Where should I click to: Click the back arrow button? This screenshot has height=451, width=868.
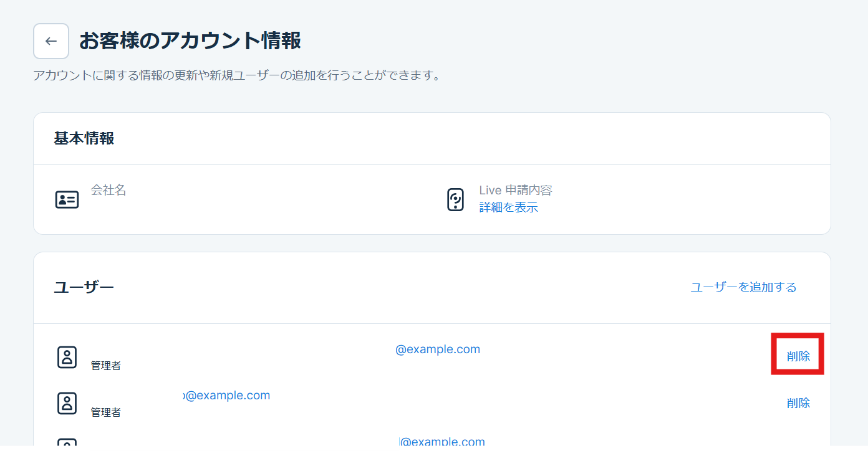tap(51, 41)
